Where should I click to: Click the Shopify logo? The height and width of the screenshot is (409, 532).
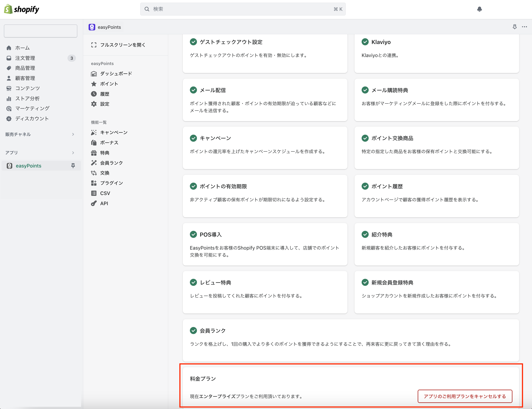22,9
